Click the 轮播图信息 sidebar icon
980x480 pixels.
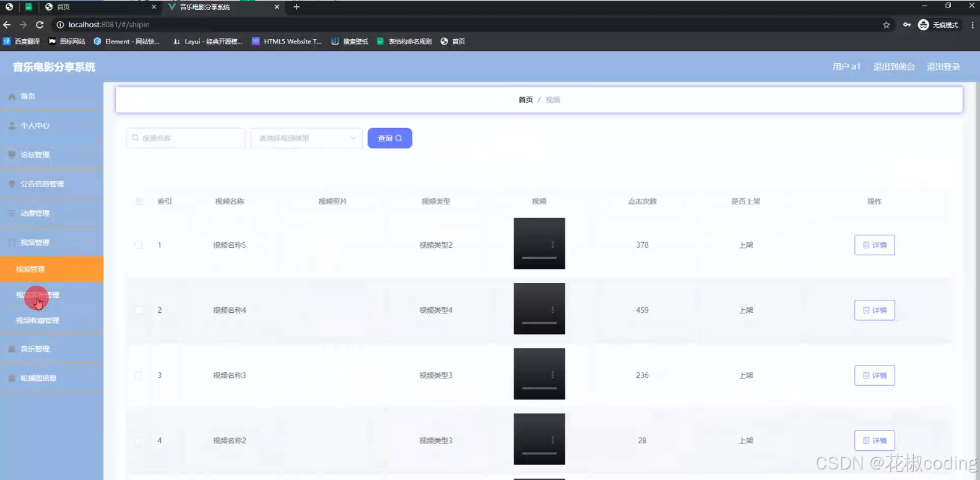12,378
